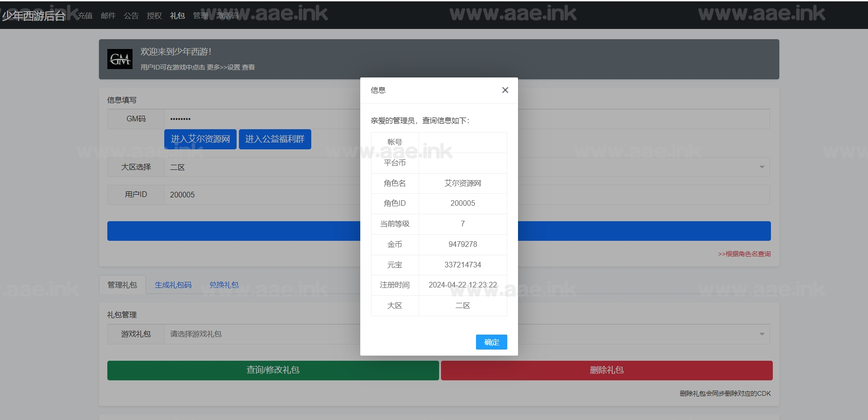Open the 邮件 menu item
This screenshot has height=420, width=868.
point(108,15)
